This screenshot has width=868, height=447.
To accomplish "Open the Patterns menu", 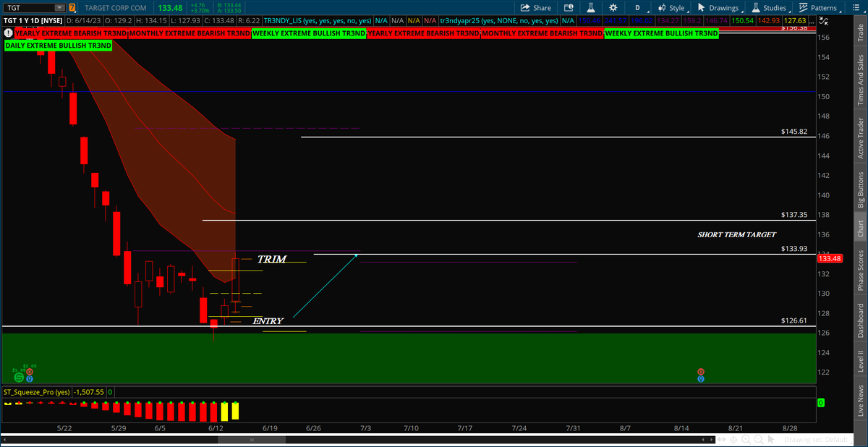I will click(x=818, y=8).
